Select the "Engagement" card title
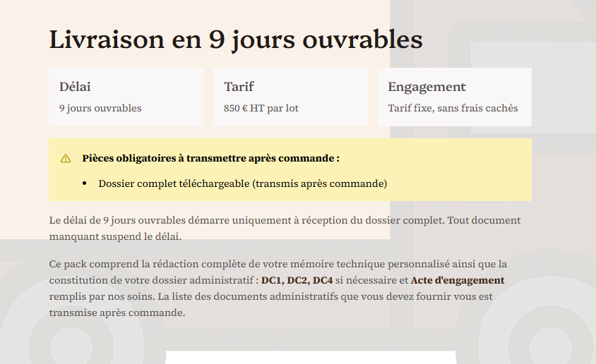The image size is (596, 364). [427, 87]
